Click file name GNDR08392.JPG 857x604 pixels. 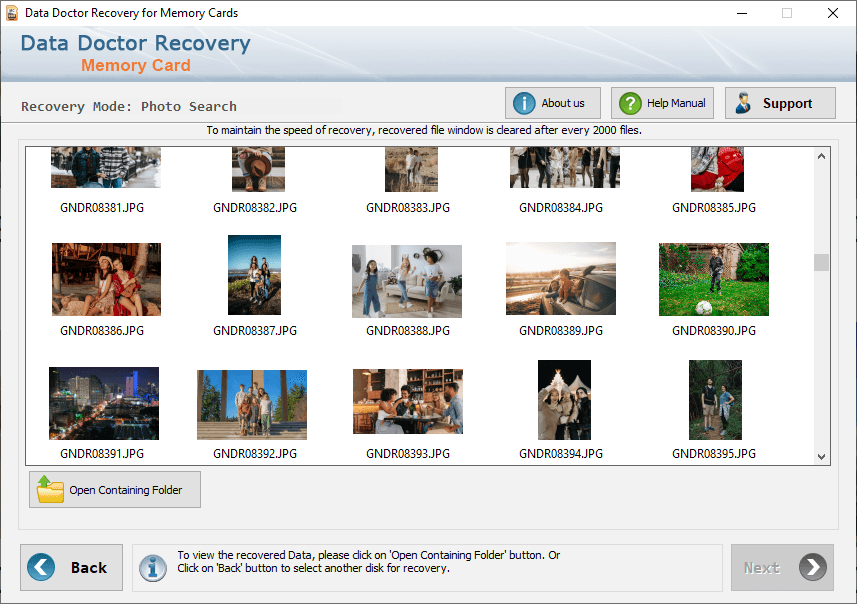pyautogui.click(x=255, y=454)
